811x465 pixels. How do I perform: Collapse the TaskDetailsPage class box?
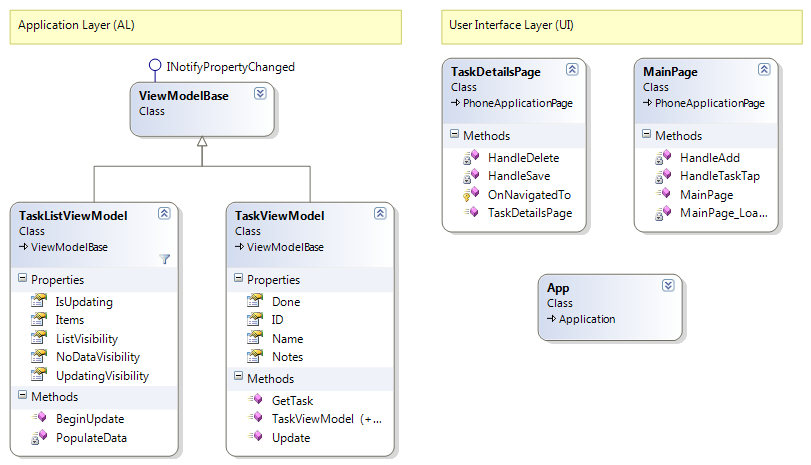tap(572, 69)
